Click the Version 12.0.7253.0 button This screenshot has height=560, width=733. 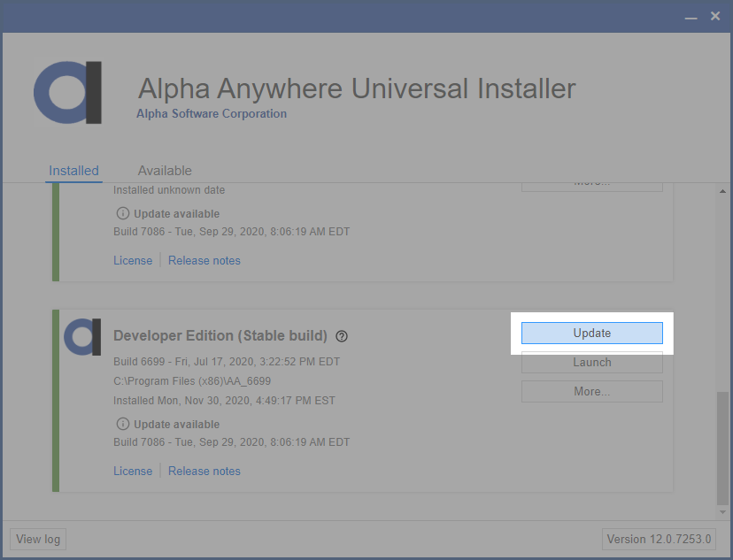(x=659, y=539)
